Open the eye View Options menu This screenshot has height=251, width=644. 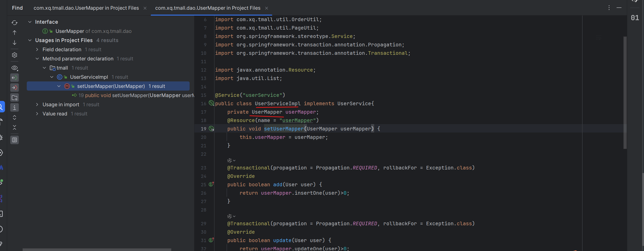click(x=15, y=68)
